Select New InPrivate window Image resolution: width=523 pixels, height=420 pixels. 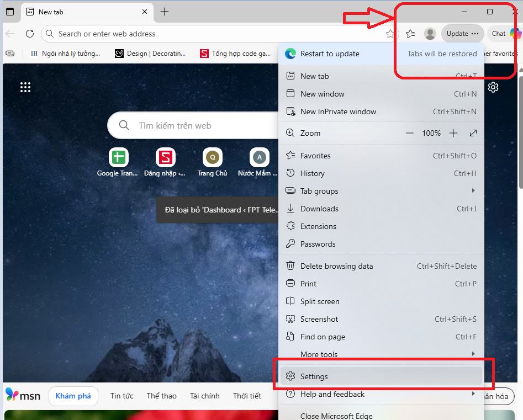[x=338, y=111]
